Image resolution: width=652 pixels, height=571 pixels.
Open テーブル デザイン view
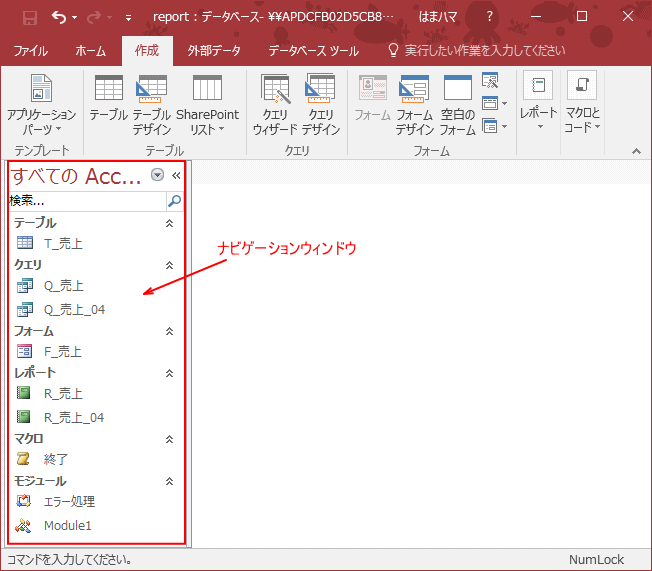click(152, 104)
